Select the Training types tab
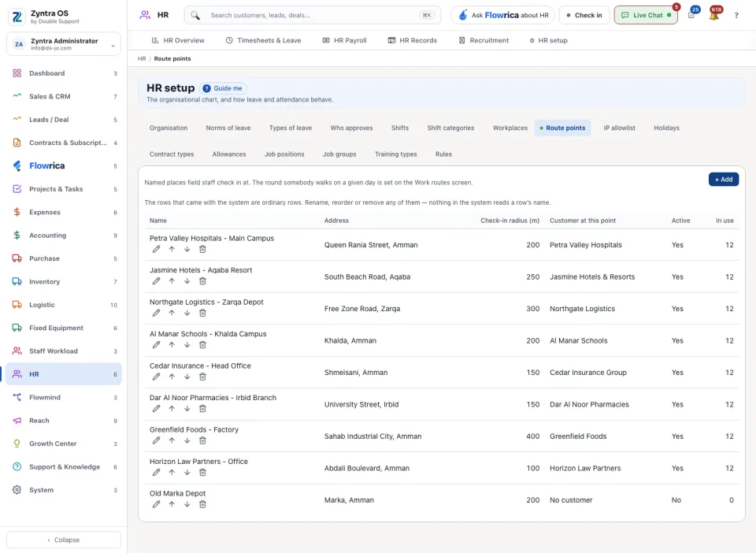The image size is (756, 553). 396,154
